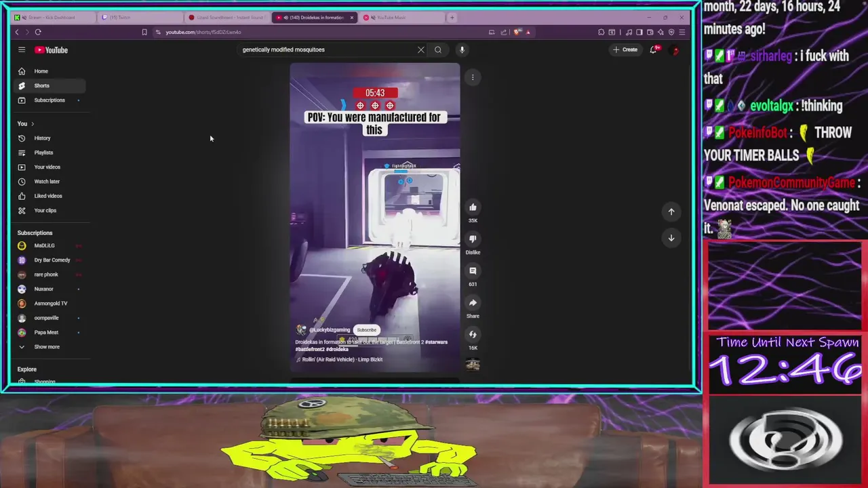Open Playlists in the sidebar
The image size is (868, 488).
pos(50,152)
